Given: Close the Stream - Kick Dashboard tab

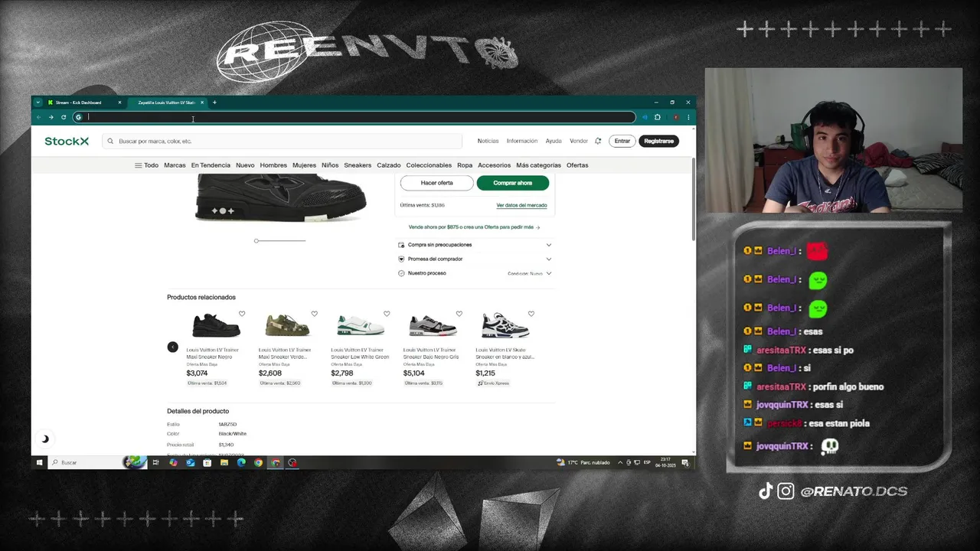Looking at the screenshot, I should [x=119, y=103].
